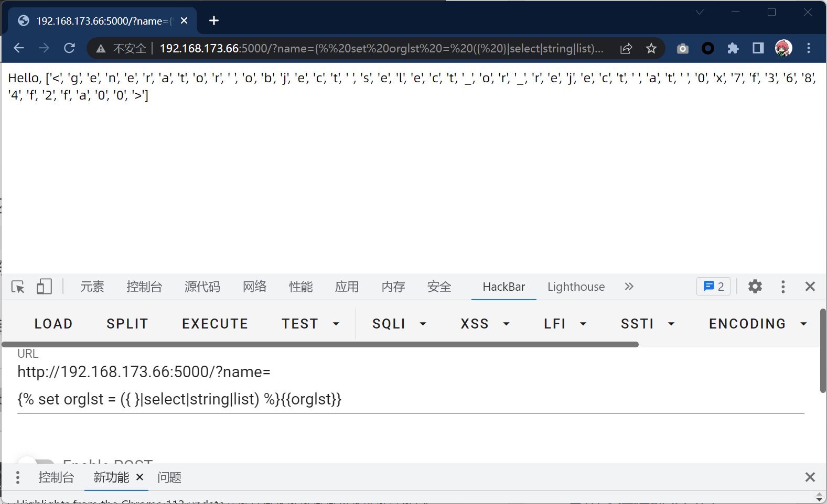Click the reload page icon

69,48
